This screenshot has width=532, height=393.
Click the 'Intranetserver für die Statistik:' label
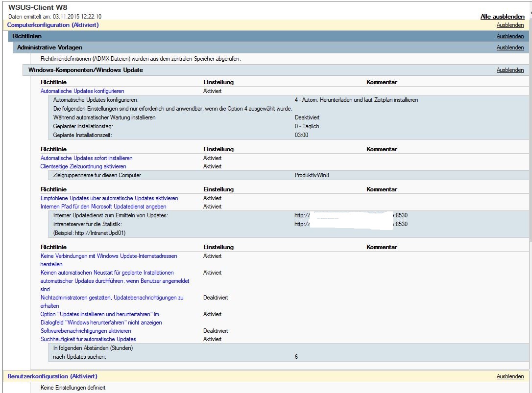[88, 224]
